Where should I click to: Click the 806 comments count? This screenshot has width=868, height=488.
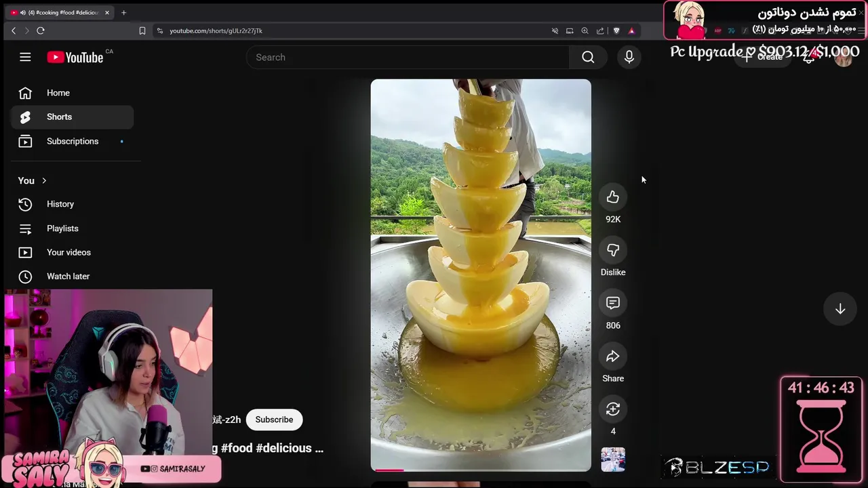pos(613,325)
